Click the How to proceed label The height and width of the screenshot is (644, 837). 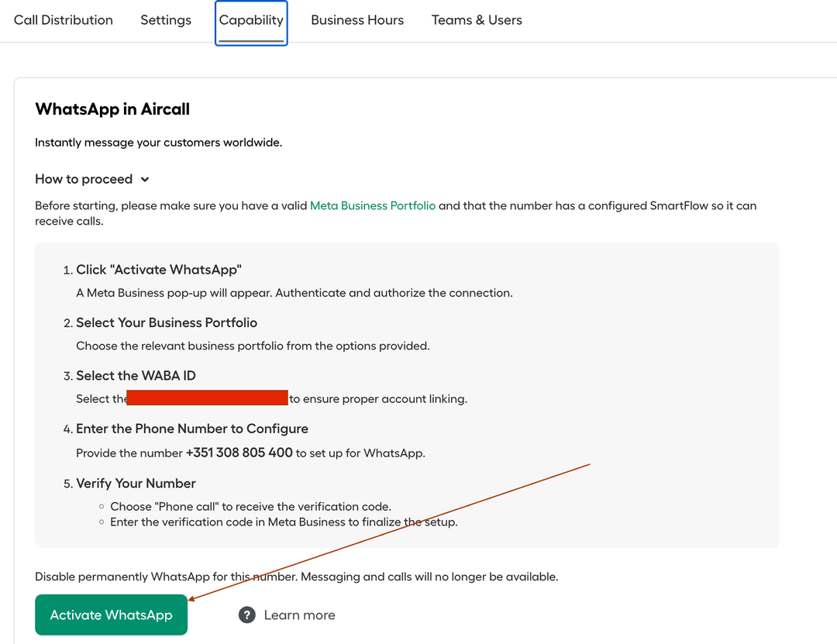click(x=84, y=179)
